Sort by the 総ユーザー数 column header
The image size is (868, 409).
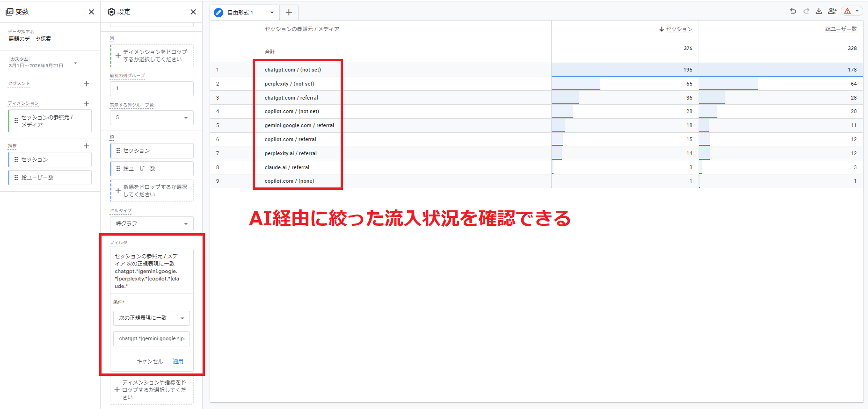click(x=841, y=29)
